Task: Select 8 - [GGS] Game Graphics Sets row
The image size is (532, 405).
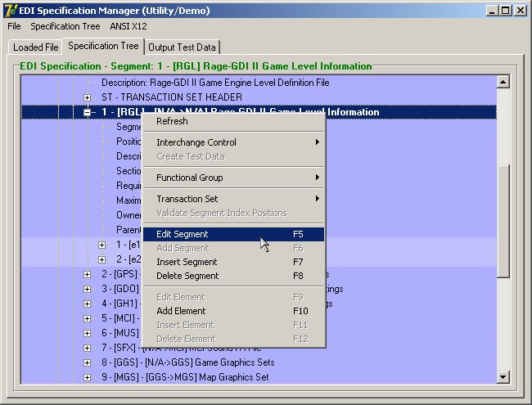Action: (187, 362)
